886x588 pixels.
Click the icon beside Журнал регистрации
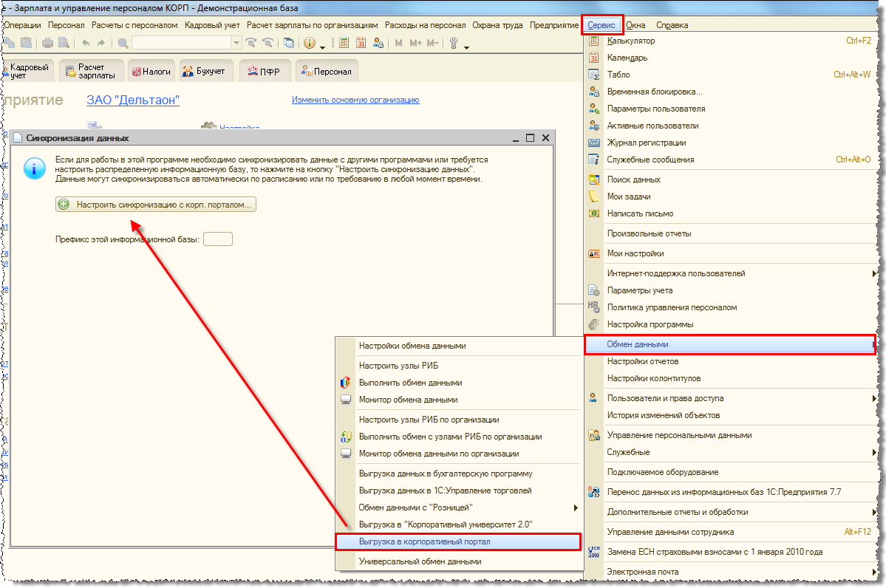coord(594,143)
